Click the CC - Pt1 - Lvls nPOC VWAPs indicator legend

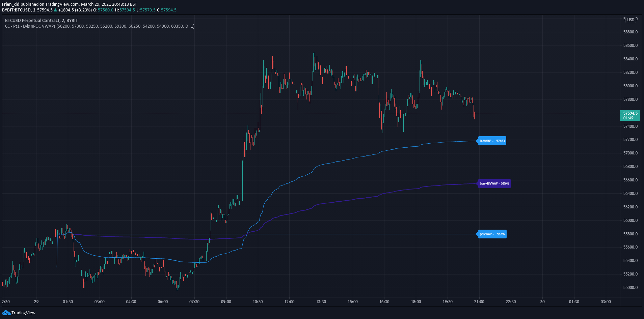pos(100,26)
